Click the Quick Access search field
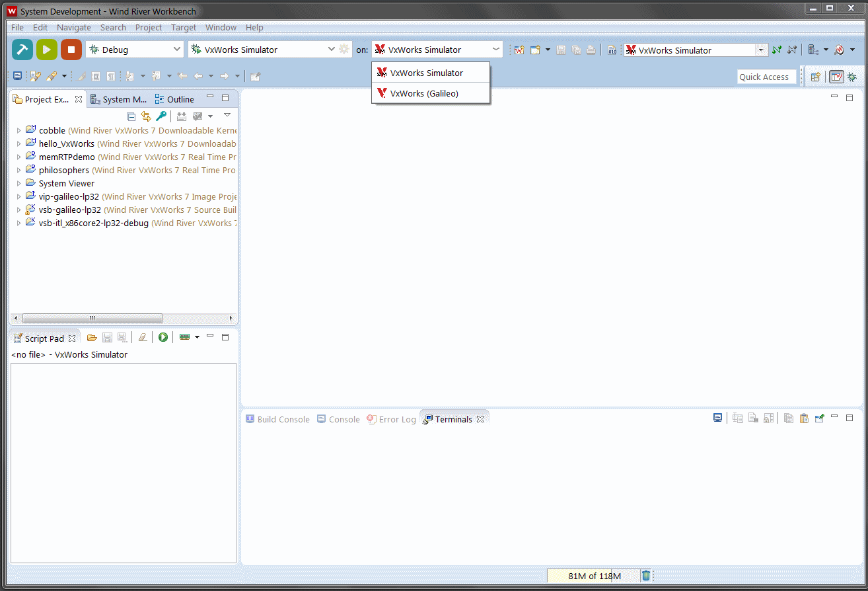868x591 pixels. [766, 77]
